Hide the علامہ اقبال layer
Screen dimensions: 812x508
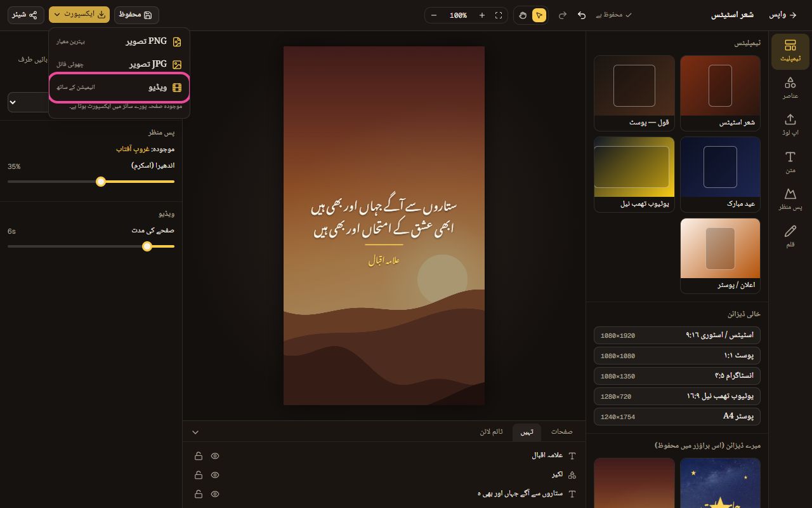click(x=215, y=456)
